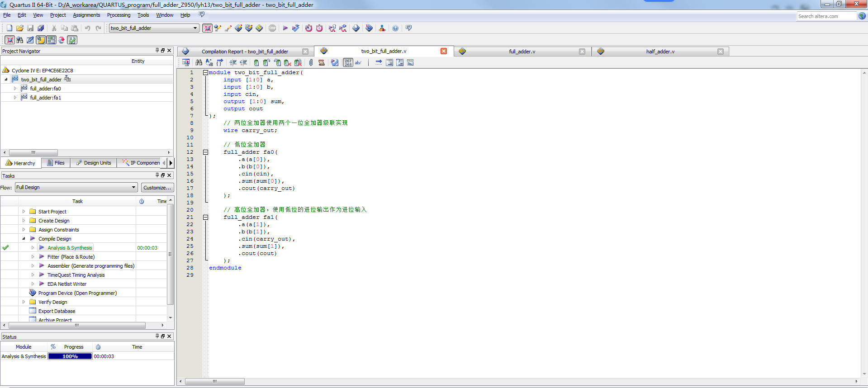The width and height of the screenshot is (868, 388).
Task: Collapse the Compile Design task
Action: tap(24, 239)
